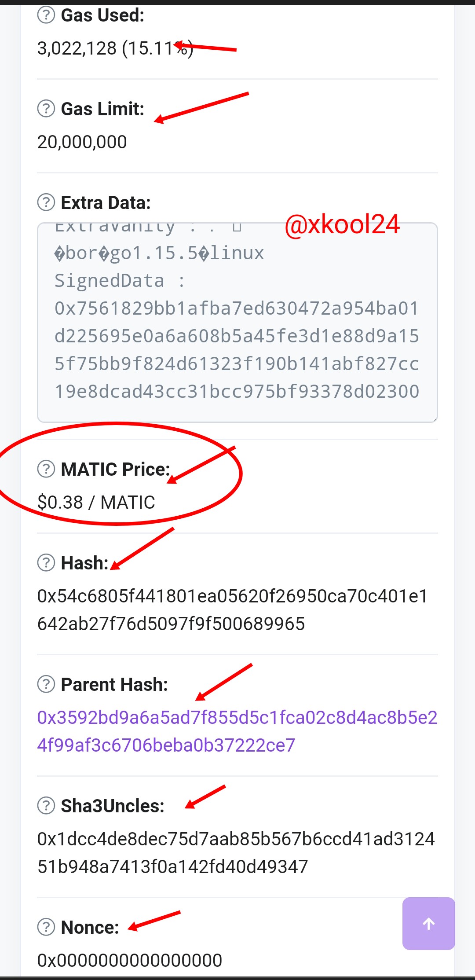Click the Gas Limit value 20,000,000
This screenshot has height=980, width=475.
pos(82,142)
